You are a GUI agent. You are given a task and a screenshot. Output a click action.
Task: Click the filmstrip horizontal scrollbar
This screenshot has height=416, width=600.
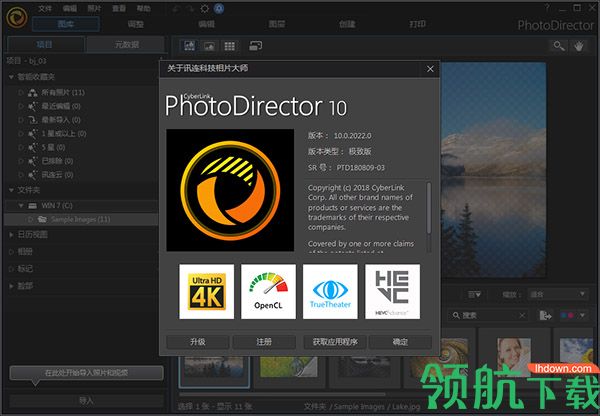(282, 394)
